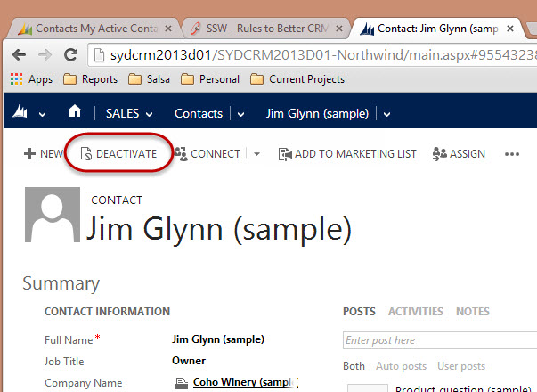This screenshot has width=537, height=392.
Task: Go to CRM home via house icon
Action: tap(75, 113)
